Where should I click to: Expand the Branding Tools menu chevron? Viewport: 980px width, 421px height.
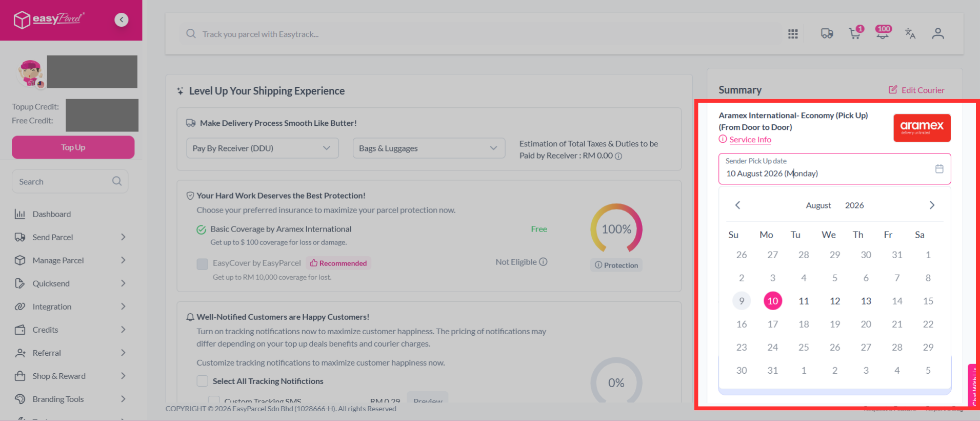[123, 399]
